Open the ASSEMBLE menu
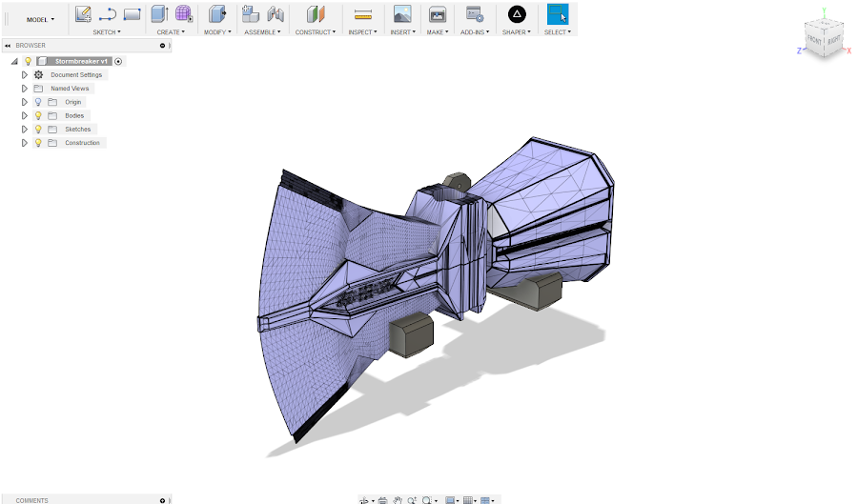Image resolution: width=858 pixels, height=504 pixels. coord(262,32)
